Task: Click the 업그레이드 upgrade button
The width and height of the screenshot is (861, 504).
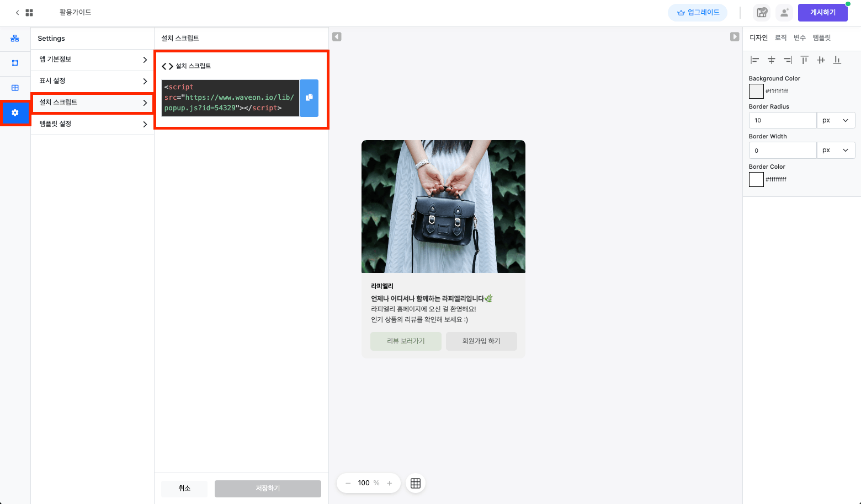Action: coord(698,12)
